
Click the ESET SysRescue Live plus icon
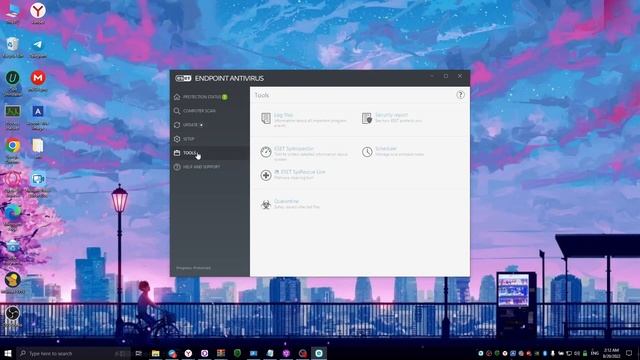(x=266, y=175)
